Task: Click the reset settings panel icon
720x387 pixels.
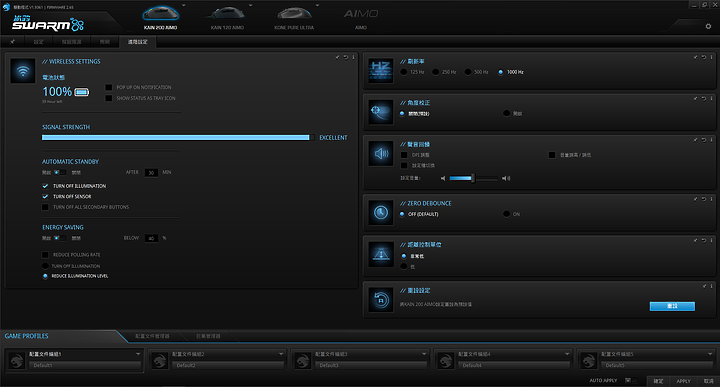Action: (x=381, y=300)
